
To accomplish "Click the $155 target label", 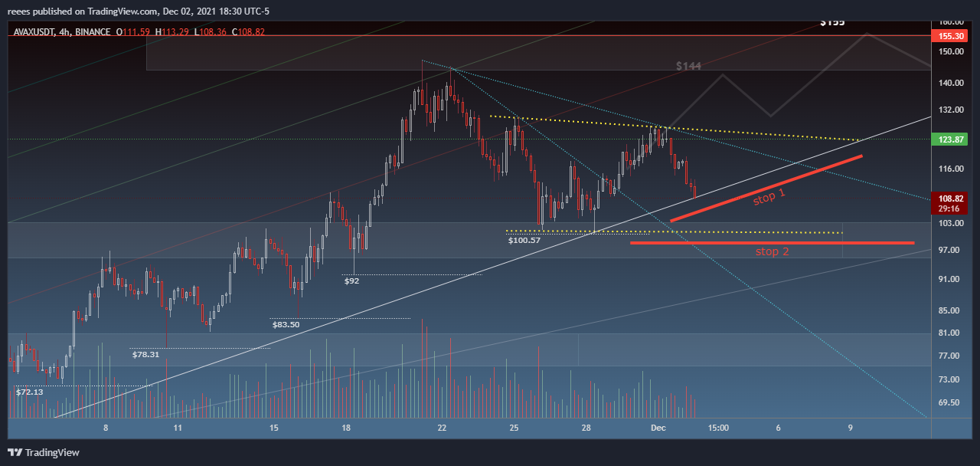I will click(832, 22).
